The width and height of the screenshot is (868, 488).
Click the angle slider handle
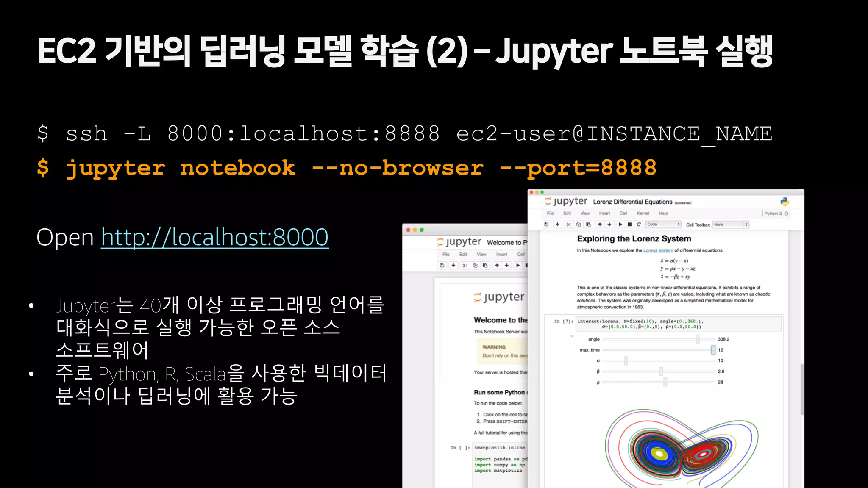[x=697, y=339]
